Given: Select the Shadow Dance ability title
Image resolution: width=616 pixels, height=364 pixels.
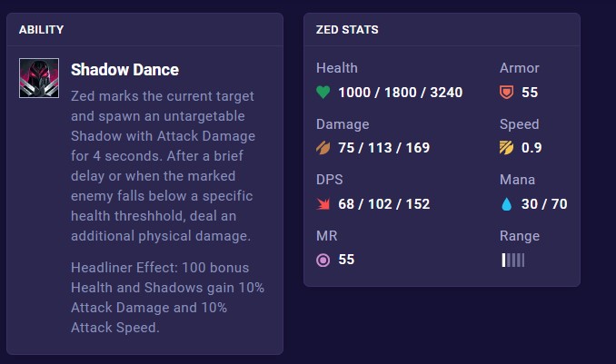Looking at the screenshot, I should [x=125, y=70].
